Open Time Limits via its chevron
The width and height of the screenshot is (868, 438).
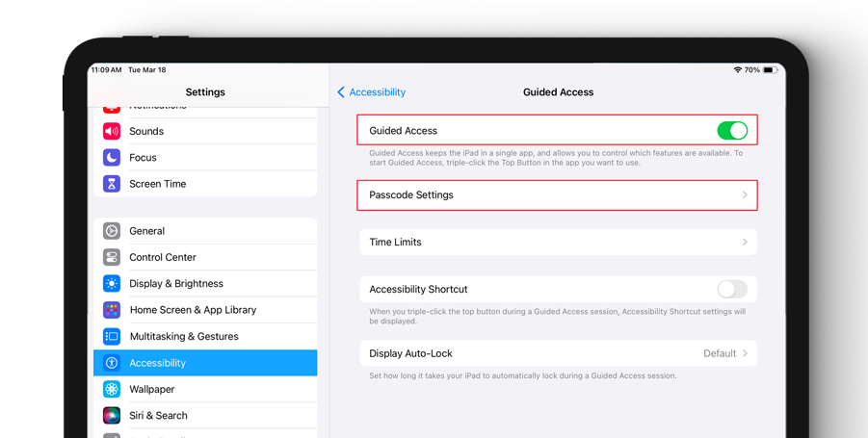pos(745,242)
